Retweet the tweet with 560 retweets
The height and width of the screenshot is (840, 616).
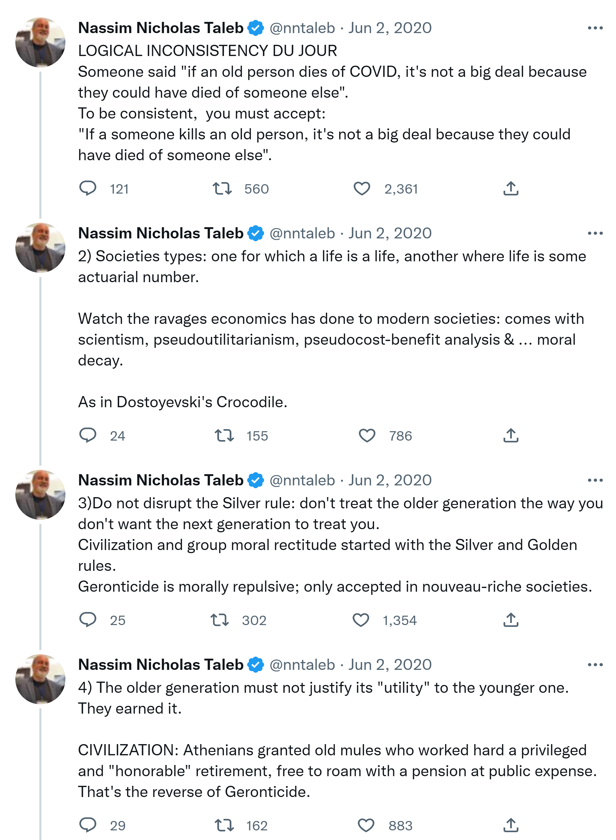click(222, 188)
